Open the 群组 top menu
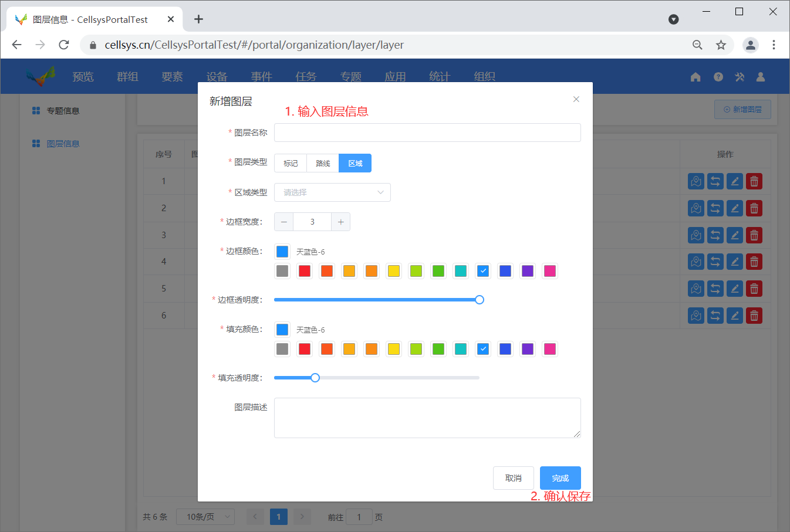 point(127,77)
